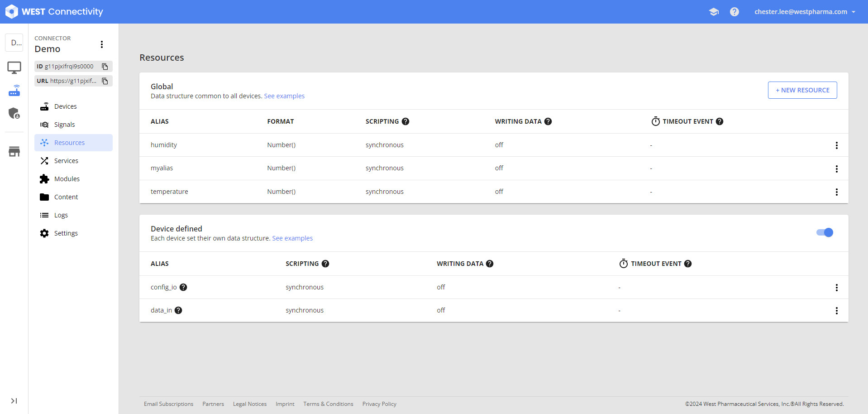Open the graduation cap learning icon
This screenshot has height=414, width=868.
click(x=714, y=12)
